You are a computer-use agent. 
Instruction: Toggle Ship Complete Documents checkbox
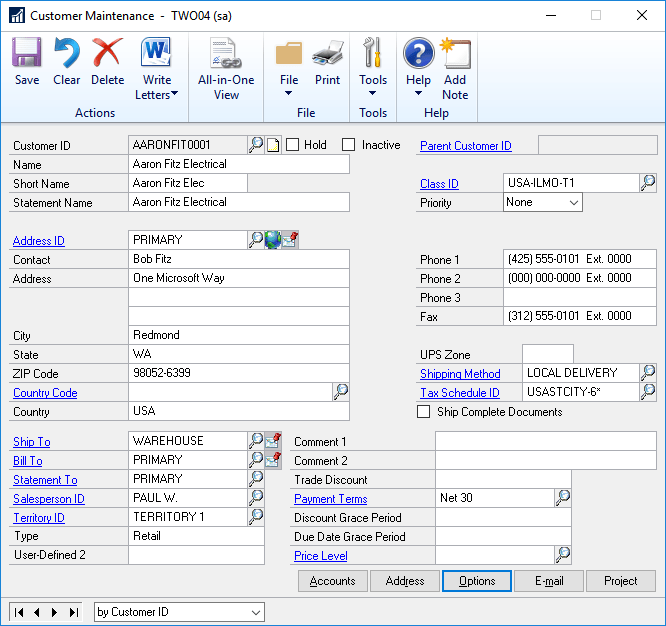424,412
